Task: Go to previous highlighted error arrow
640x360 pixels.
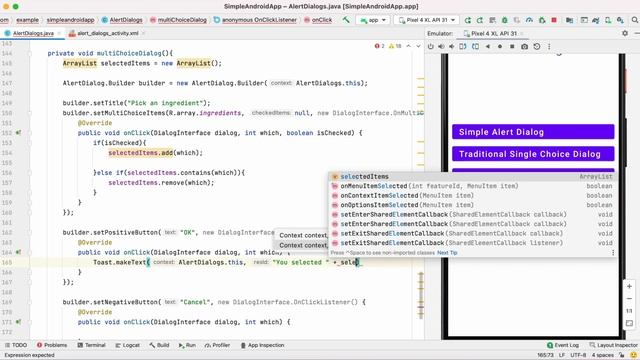Action: (x=409, y=46)
